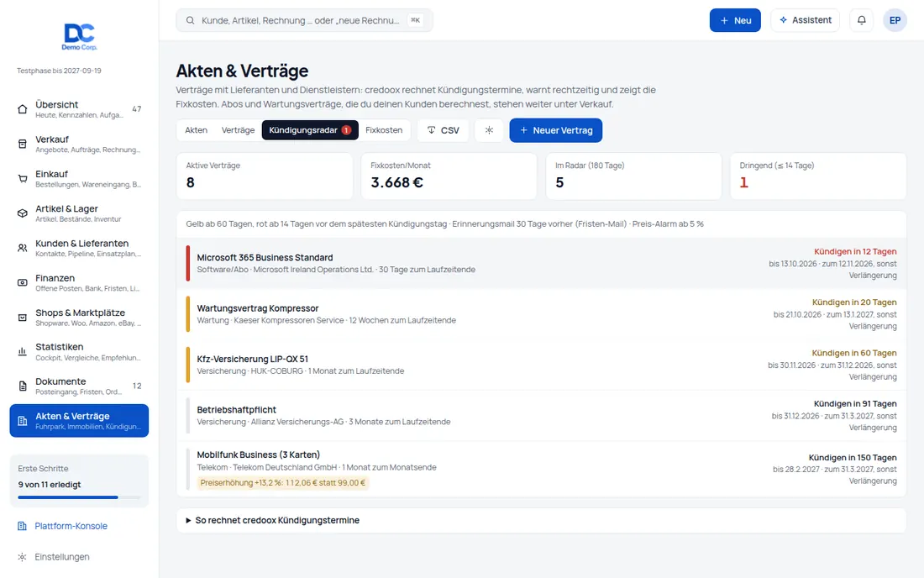Open Verkauf in the sidebar
924x578 pixels.
pyautogui.click(x=79, y=144)
